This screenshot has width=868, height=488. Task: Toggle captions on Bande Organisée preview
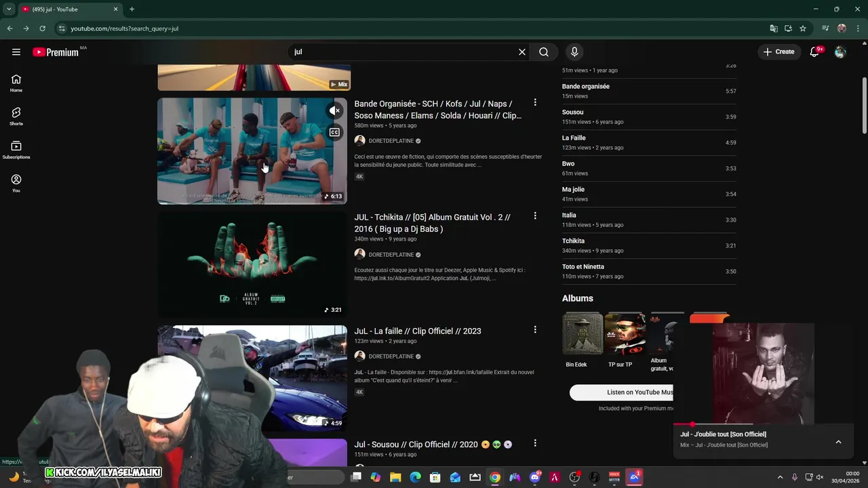tap(334, 132)
